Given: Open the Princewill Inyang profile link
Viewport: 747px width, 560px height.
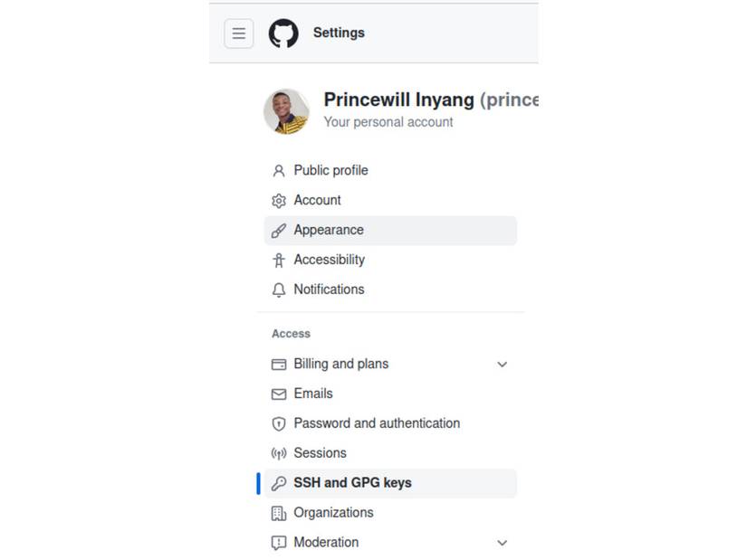Looking at the screenshot, I should 398,100.
